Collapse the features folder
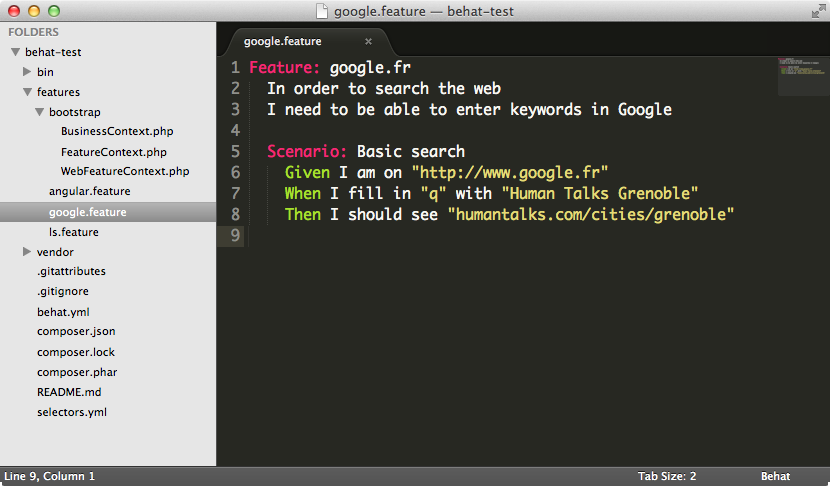 point(28,92)
